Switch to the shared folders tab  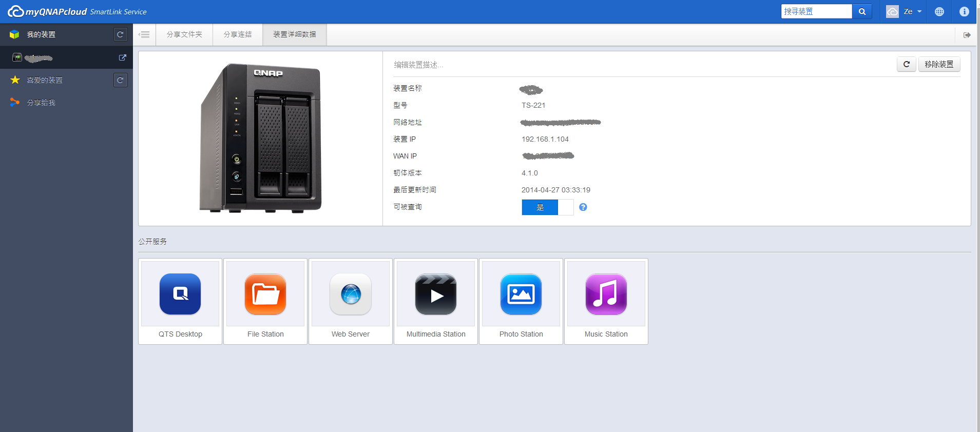tap(184, 34)
